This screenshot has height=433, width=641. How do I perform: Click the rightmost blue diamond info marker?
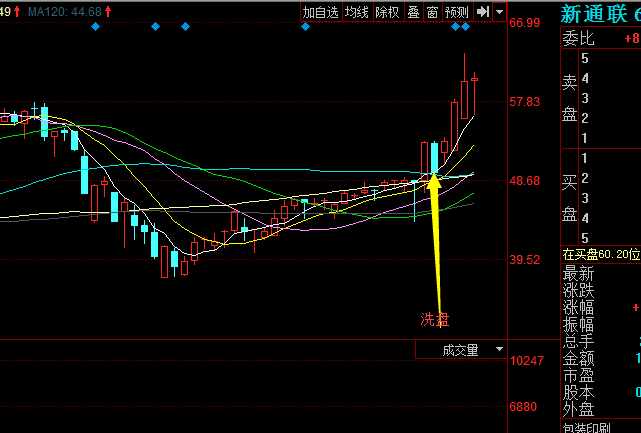pyautogui.click(x=466, y=27)
